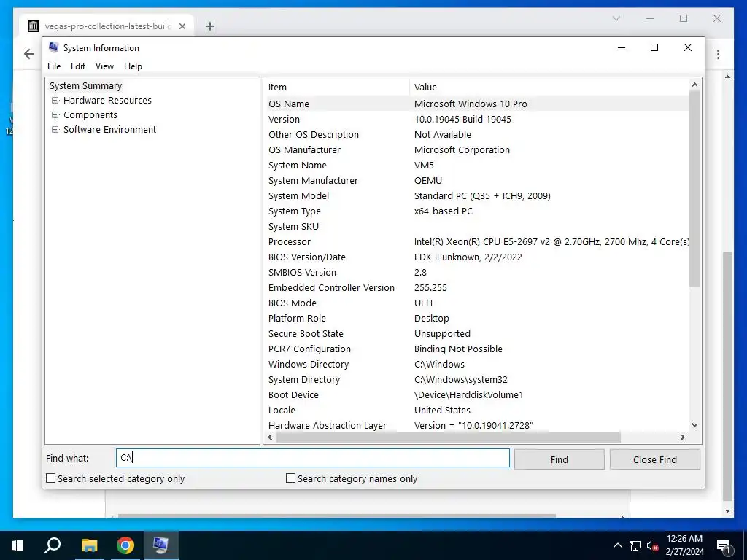Enable Search category names only
The height and width of the screenshot is (560, 747).
(x=290, y=478)
